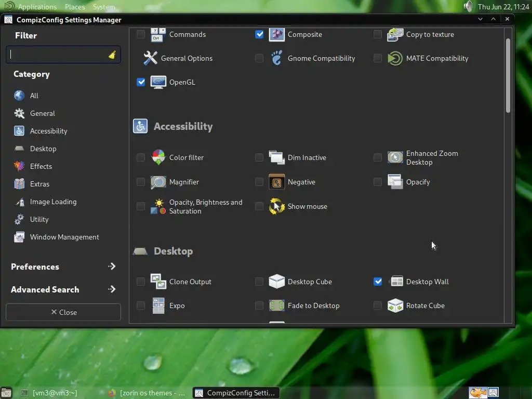Enable the Magnifier checkbox
Image resolution: width=532 pixels, height=399 pixels.
point(140,182)
